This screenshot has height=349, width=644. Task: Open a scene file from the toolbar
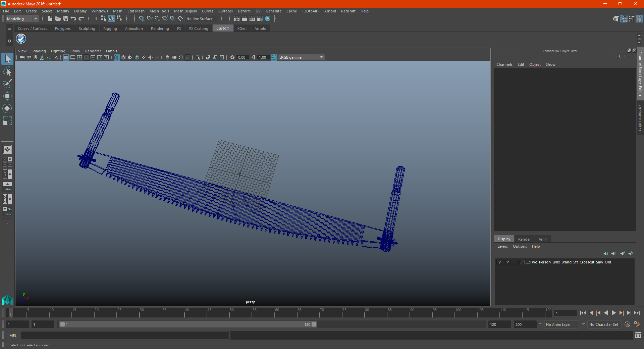pos(58,19)
